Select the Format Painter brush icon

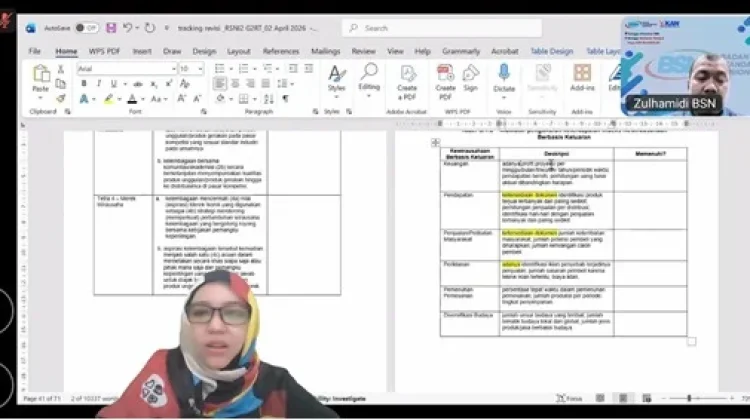[61, 99]
